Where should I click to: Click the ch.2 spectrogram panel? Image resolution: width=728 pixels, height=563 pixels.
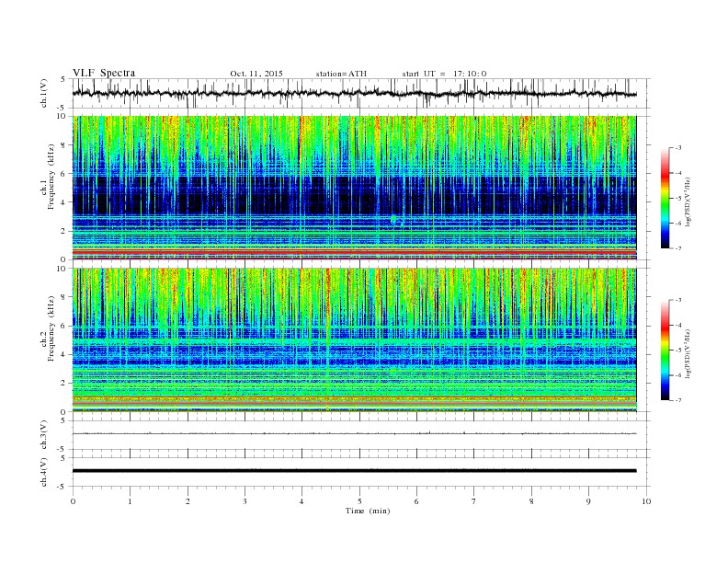coord(354,340)
